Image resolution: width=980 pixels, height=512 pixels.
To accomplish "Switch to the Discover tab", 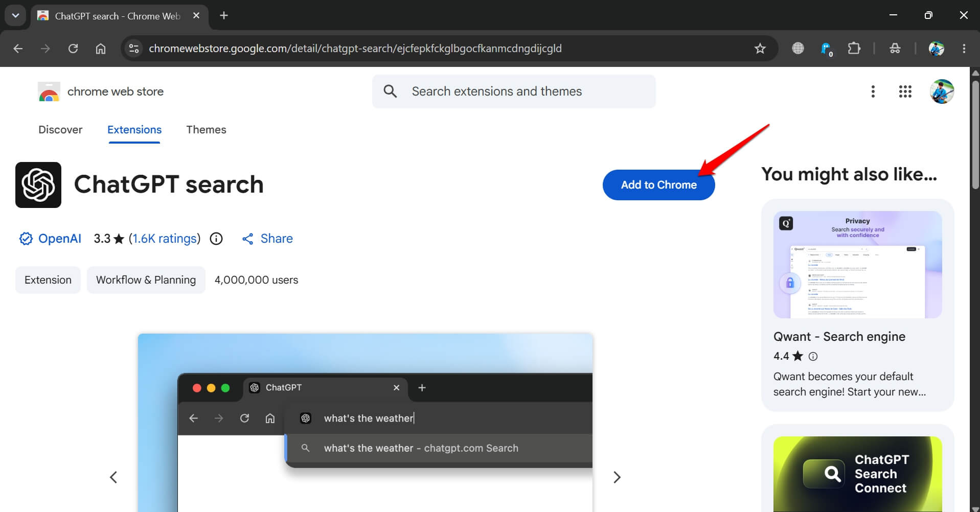I will 60,130.
